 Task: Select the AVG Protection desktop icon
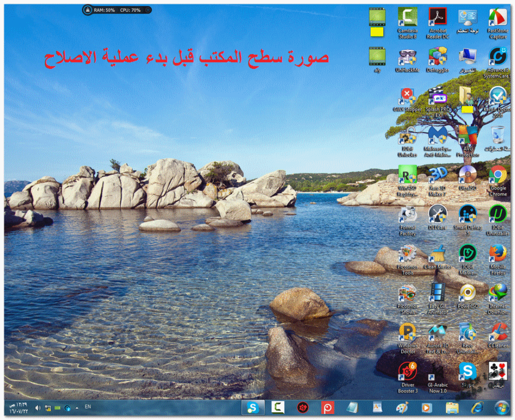[468, 135]
